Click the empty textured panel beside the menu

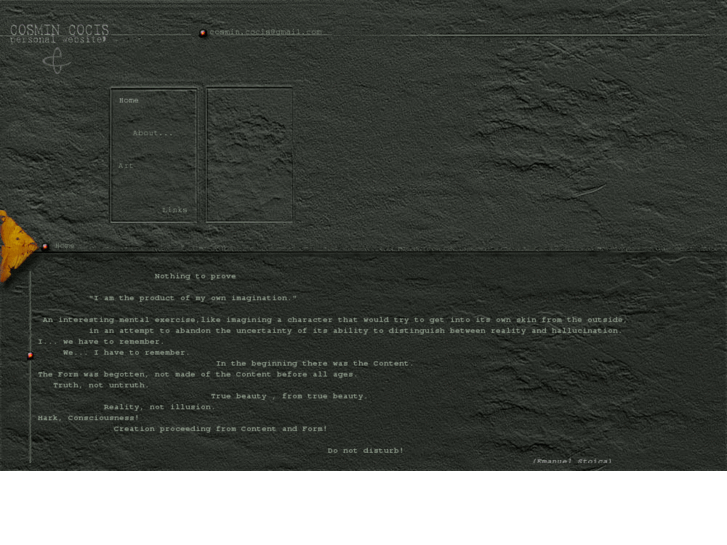pyautogui.click(x=249, y=154)
